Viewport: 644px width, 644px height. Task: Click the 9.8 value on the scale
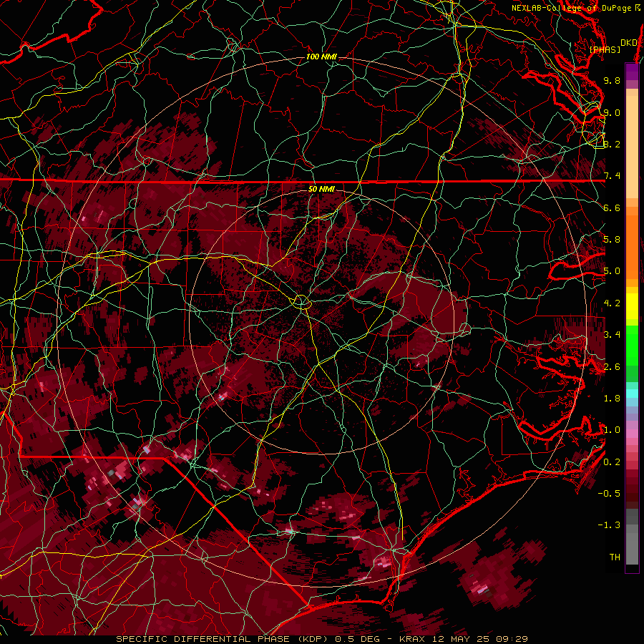click(x=612, y=80)
